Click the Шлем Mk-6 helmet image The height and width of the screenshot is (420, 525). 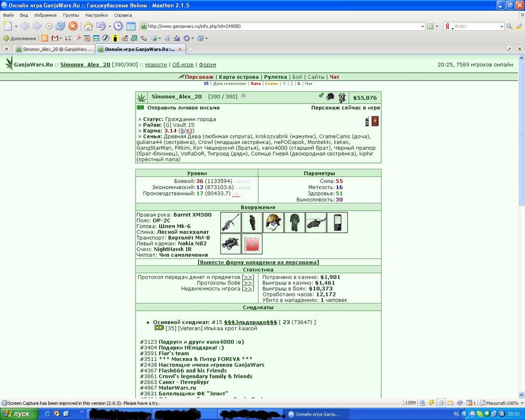pos(273,222)
